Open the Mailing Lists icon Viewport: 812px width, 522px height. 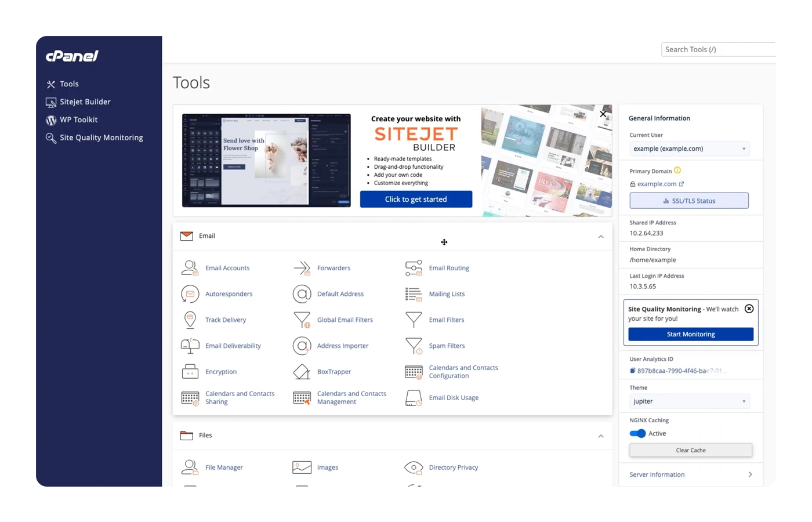coord(414,294)
